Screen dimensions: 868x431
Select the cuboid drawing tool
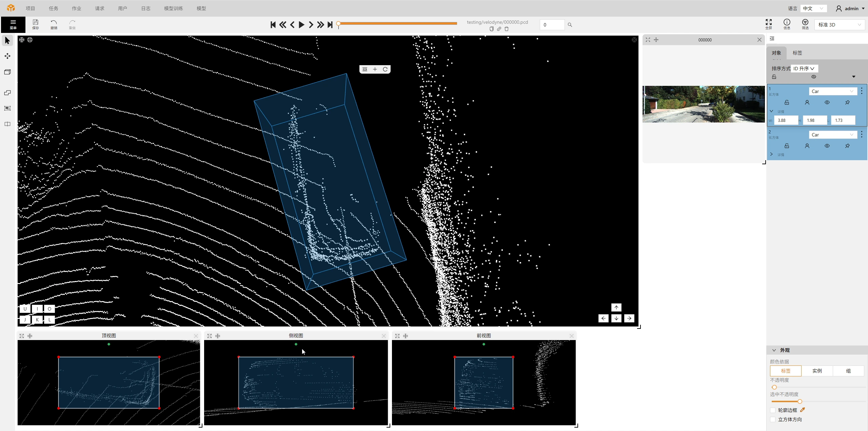tap(7, 72)
